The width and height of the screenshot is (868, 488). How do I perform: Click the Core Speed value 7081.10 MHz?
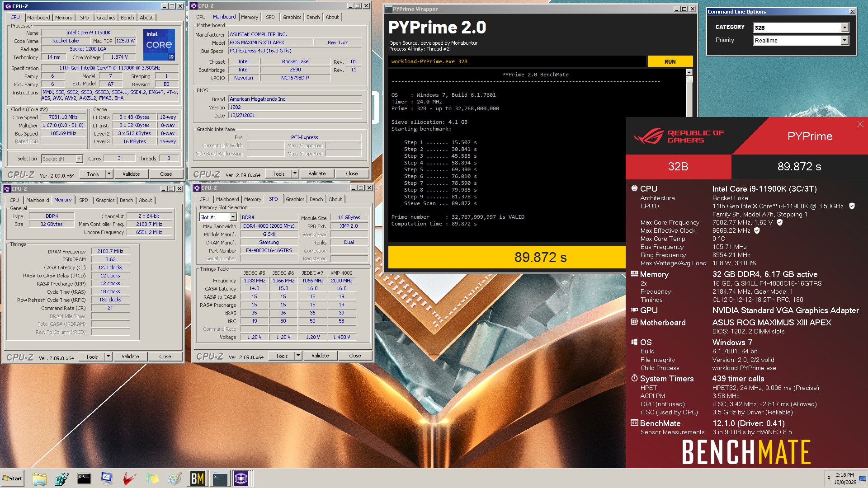pos(63,117)
